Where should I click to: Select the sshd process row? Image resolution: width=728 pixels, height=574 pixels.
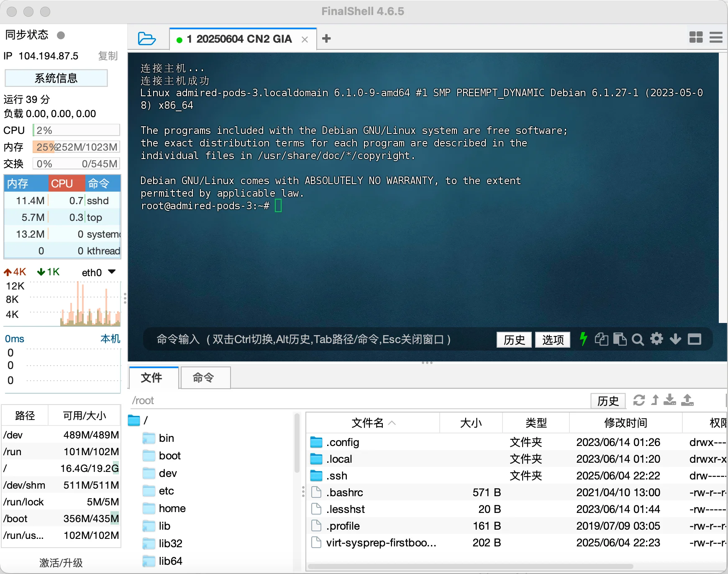point(62,200)
